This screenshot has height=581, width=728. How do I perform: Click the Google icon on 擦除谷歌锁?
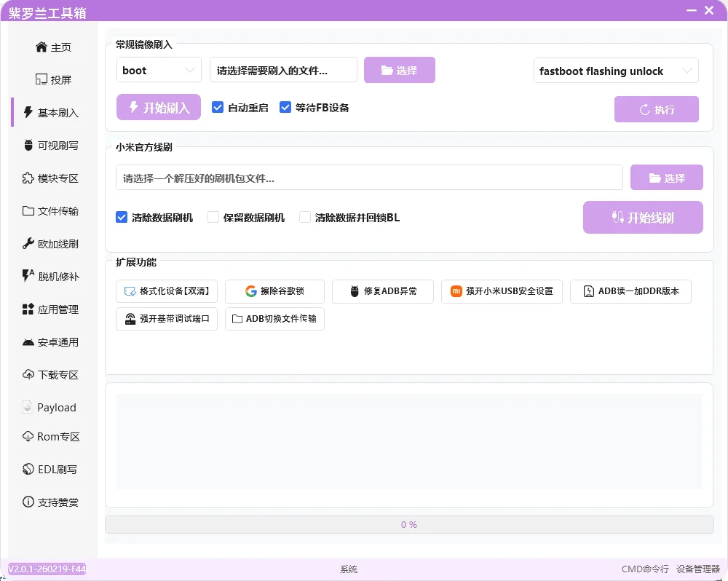pyautogui.click(x=251, y=291)
